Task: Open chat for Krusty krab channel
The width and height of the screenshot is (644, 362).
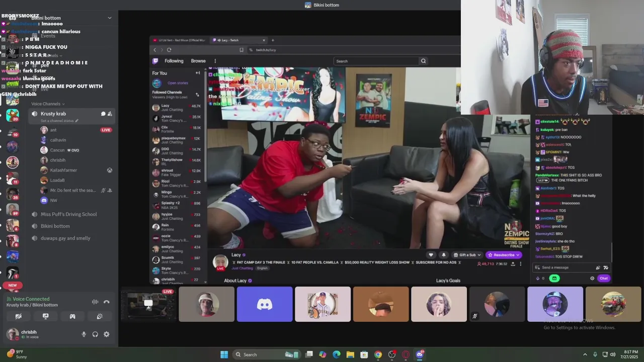Action: 103,114
